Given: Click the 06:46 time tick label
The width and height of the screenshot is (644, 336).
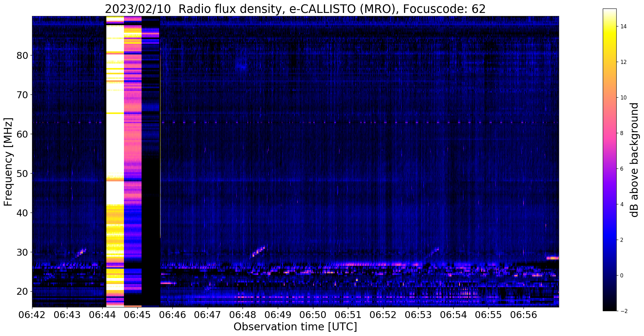Looking at the screenshot, I should [x=172, y=314].
